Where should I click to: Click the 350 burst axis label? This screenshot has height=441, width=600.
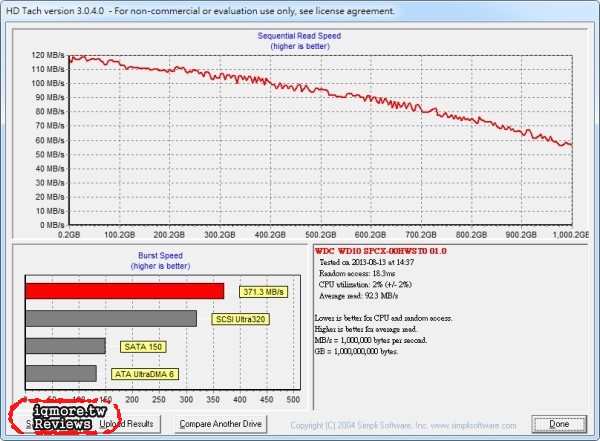coord(213,400)
